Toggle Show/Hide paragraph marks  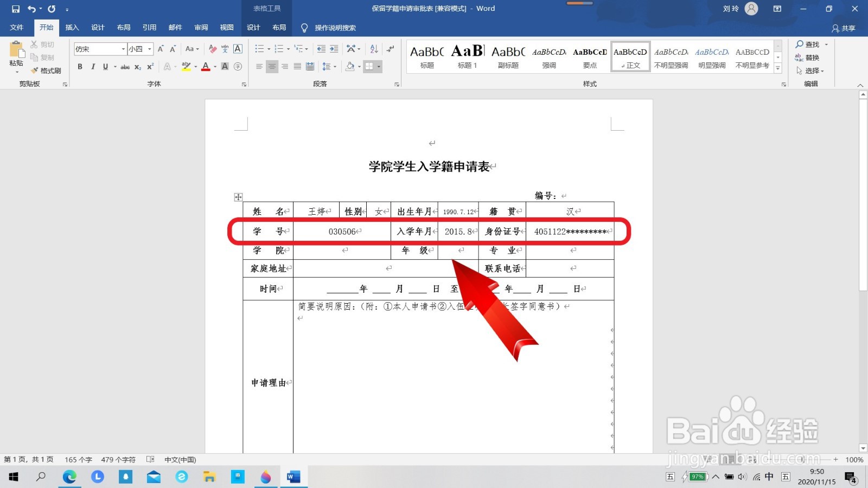point(390,49)
